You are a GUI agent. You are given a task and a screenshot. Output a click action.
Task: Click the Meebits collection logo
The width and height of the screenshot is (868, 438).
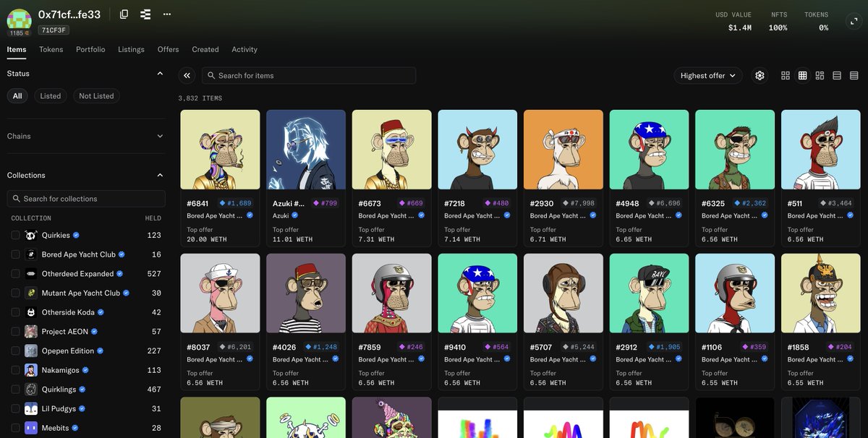coord(31,428)
